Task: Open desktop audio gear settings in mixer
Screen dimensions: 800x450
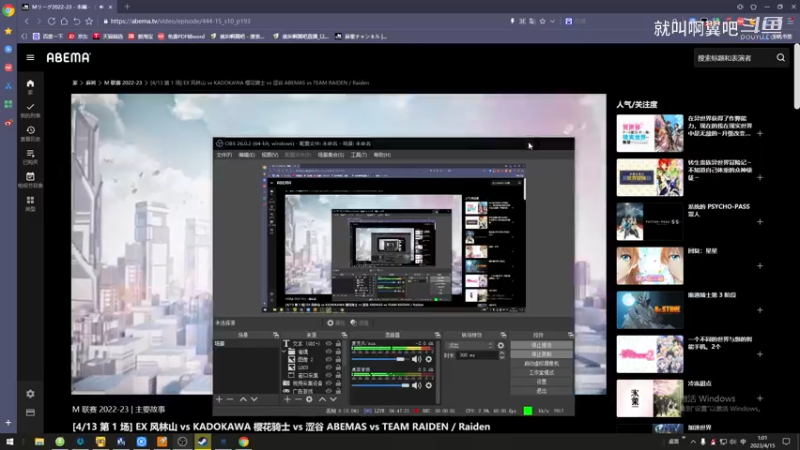Action: (x=429, y=385)
